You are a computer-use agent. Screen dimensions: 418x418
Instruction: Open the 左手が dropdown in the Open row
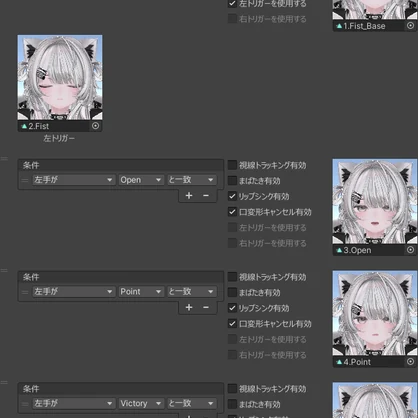coord(74,180)
